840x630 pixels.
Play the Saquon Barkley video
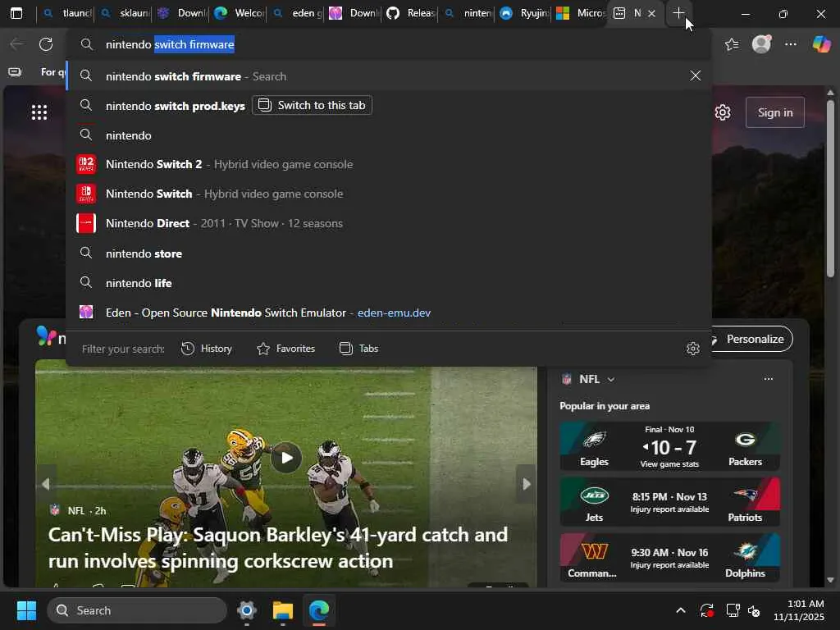point(286,458)
